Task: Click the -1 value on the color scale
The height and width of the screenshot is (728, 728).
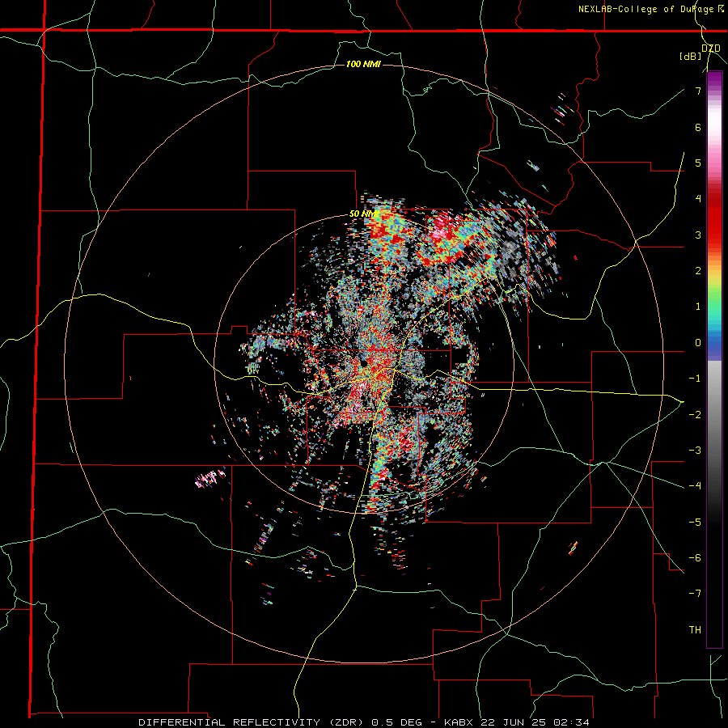Action: (x=695, y=379)
